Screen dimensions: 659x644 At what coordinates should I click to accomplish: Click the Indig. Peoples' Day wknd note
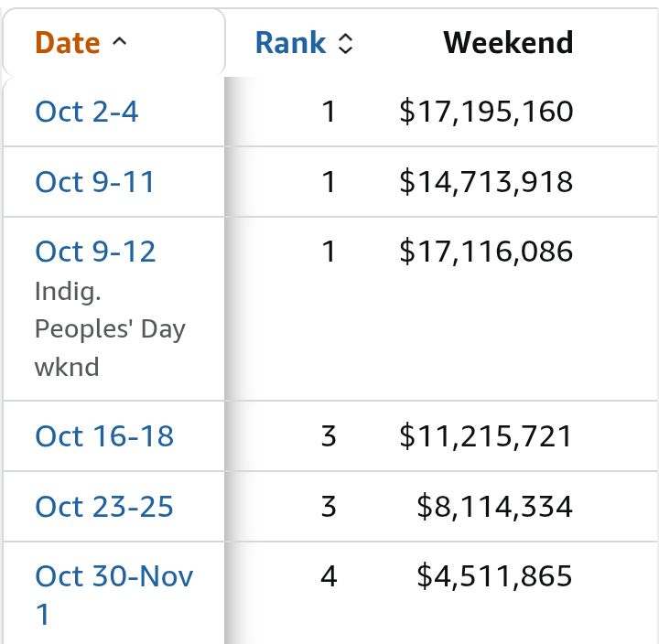point(110,329)
